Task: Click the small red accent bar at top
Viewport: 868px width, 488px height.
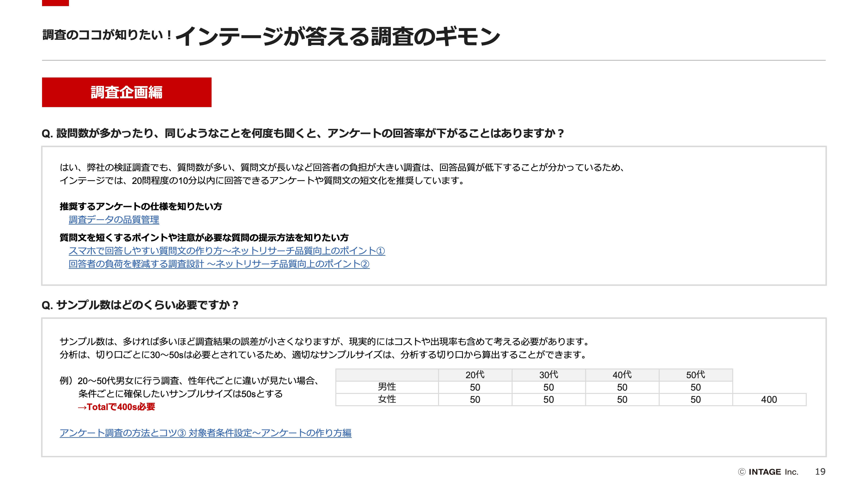Action: (55, 3)
